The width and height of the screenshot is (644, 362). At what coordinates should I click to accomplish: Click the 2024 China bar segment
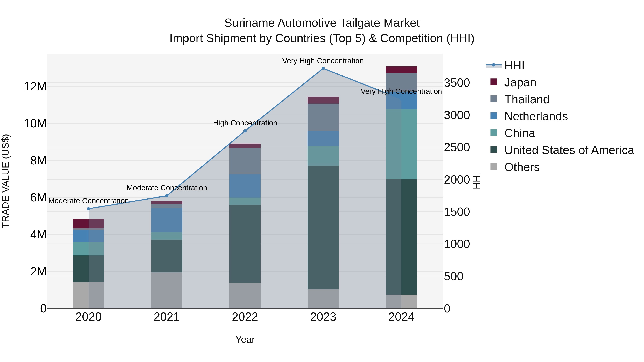pyautogui.click(x=401, y=144)
